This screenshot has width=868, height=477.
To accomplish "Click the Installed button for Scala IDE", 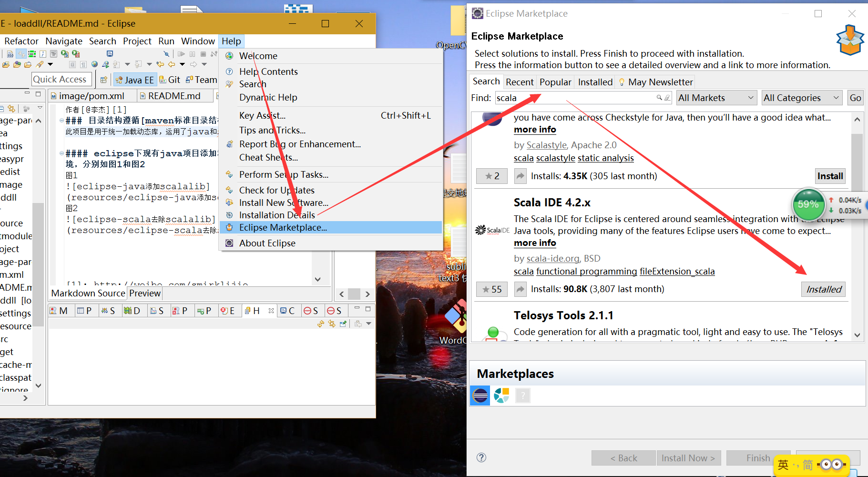I will (x=823, y=289).
